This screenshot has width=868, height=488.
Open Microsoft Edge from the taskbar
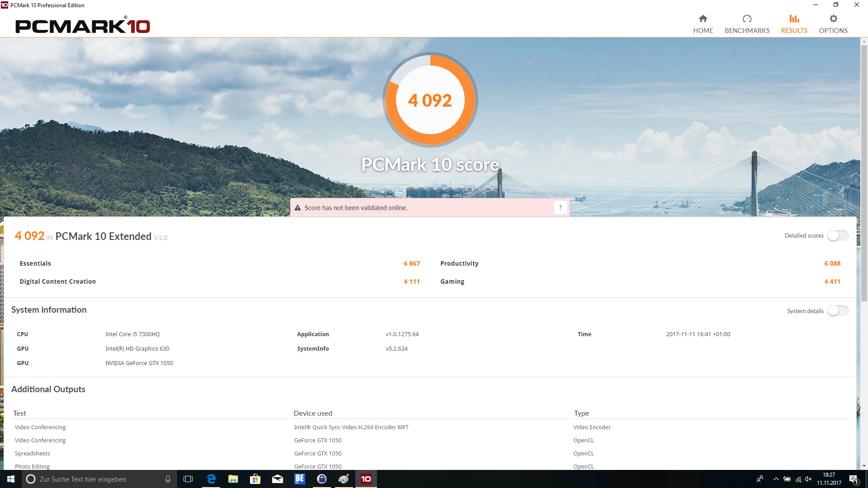[x=211, y=479]
